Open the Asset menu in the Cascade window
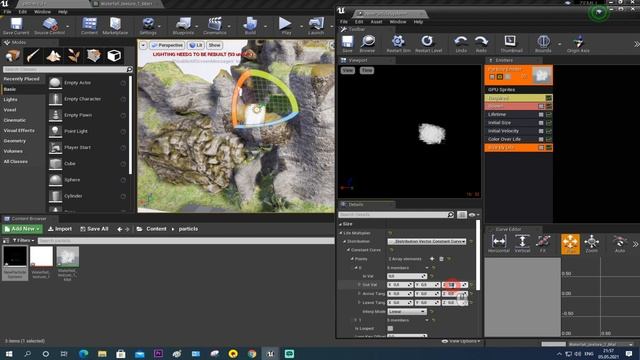 376,22
